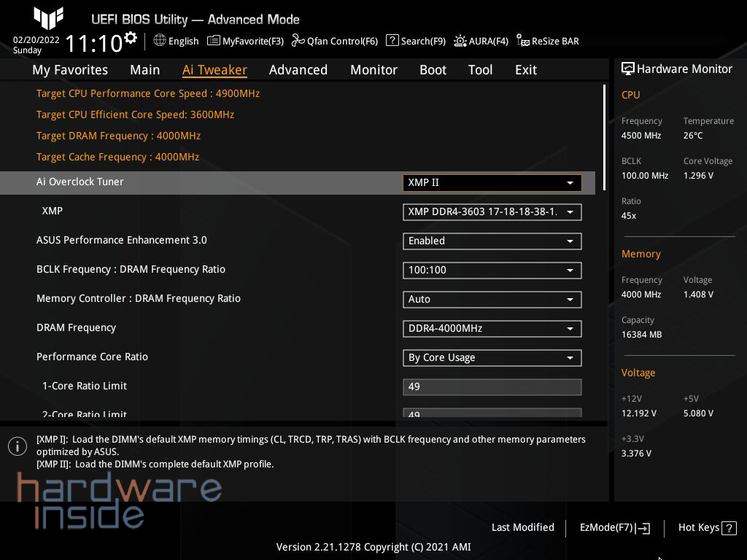Click the Hot Keys question mark icon
747x560 pixels.
tap(729, 528)
